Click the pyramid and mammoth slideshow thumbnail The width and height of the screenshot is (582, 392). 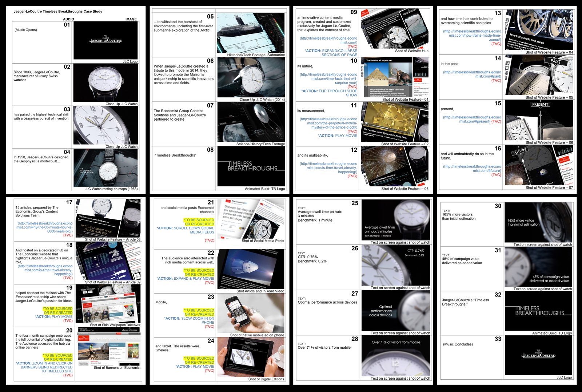386,77
